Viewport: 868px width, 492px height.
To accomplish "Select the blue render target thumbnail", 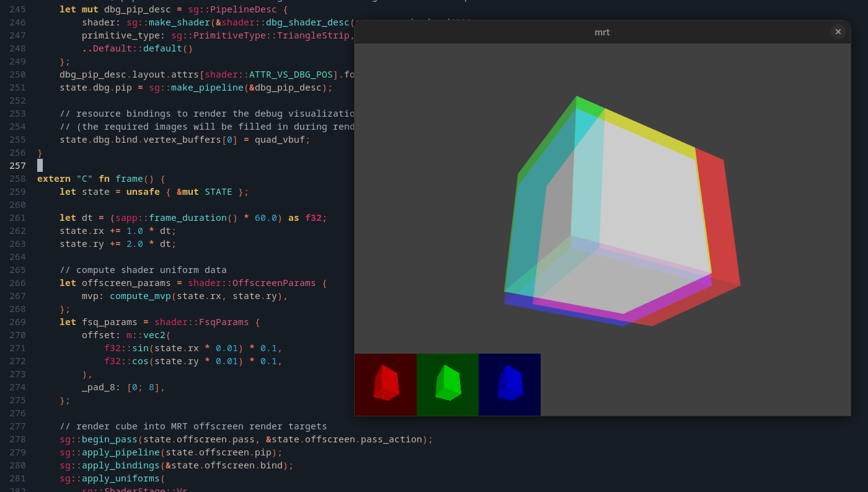I will pos(509,384).
